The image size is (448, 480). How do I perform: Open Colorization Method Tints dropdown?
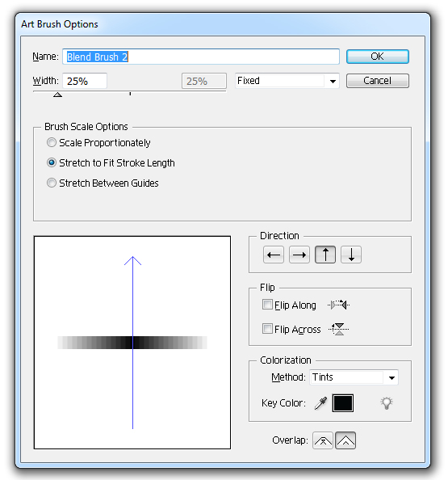pos(354,377)
